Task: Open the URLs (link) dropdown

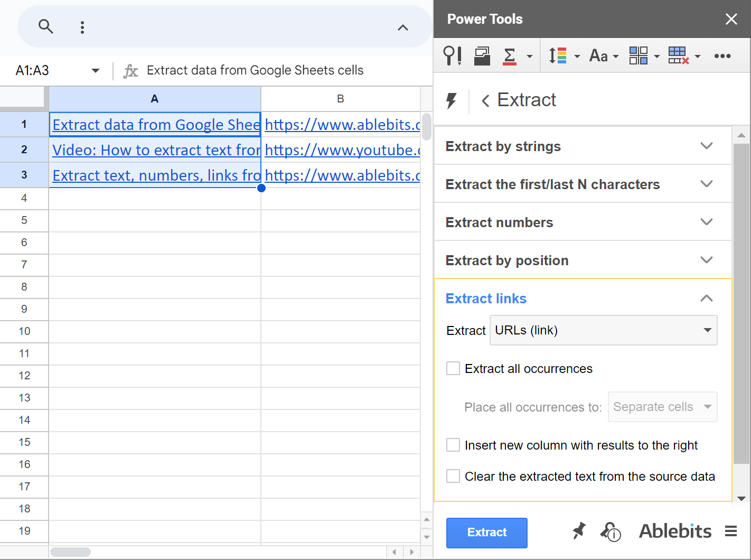Action: (603, 330)
